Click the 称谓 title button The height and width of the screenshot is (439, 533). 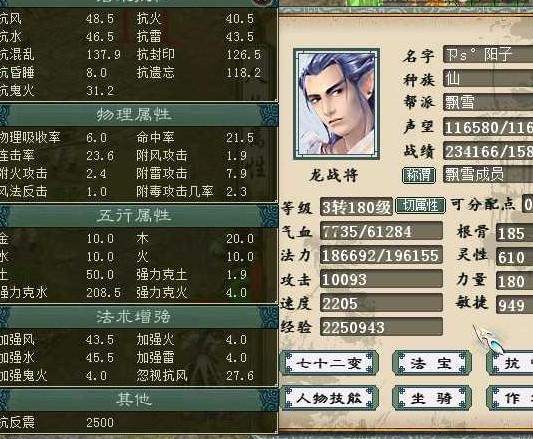419,175
